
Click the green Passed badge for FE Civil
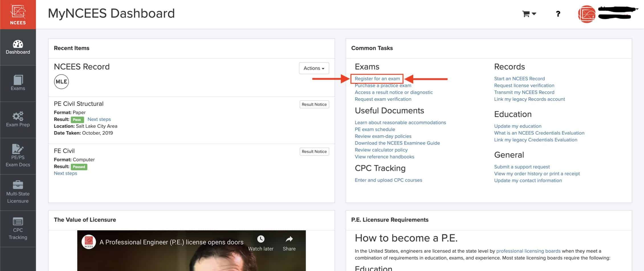pyautogui.click(x=79, y=167)
